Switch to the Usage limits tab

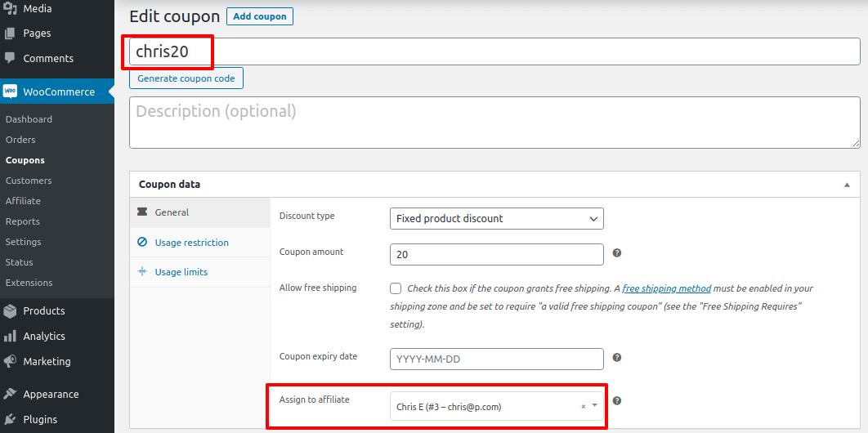200,272
